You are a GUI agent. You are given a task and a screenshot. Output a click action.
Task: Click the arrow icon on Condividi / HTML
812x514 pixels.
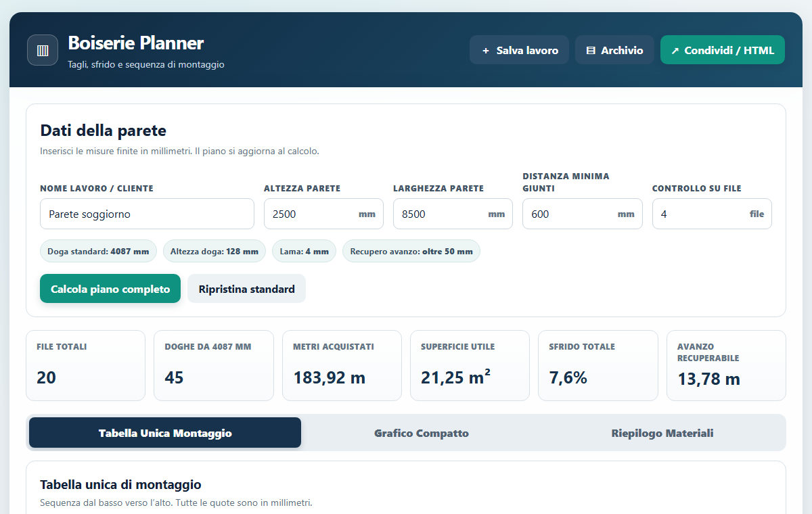[x=675, y=51]
